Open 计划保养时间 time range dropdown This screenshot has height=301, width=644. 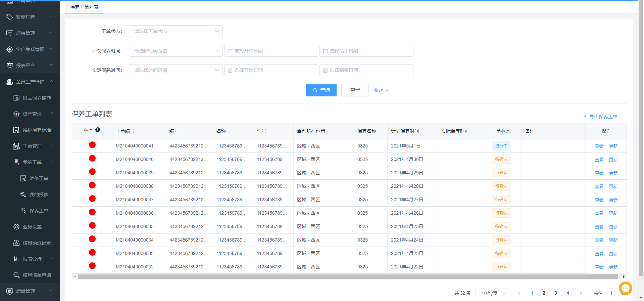point(176,51)
